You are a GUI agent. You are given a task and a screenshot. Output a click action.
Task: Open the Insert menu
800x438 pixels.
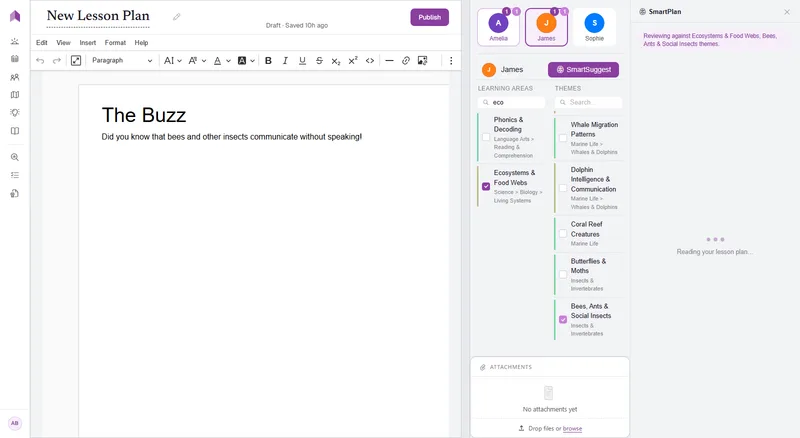[88, 43]
